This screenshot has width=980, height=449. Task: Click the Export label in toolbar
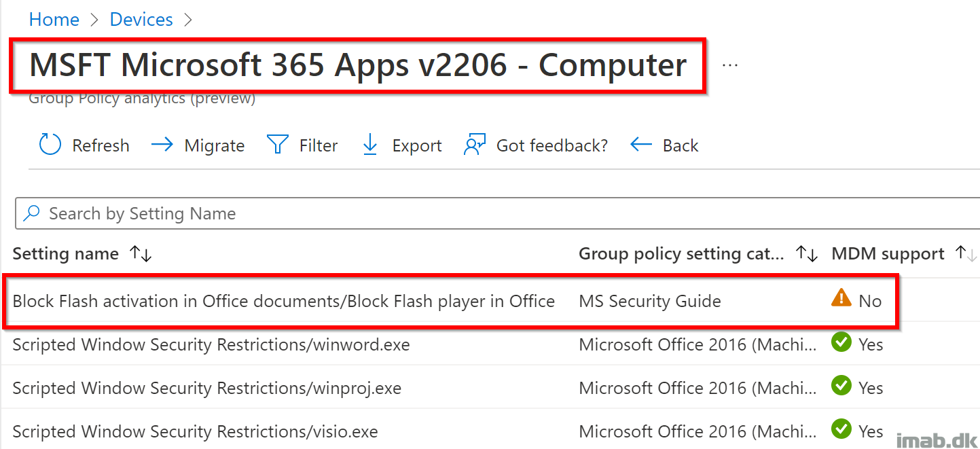[x=417, y=145]
